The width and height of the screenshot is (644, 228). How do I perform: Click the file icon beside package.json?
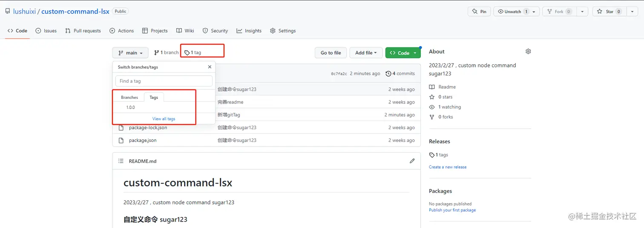121,140
